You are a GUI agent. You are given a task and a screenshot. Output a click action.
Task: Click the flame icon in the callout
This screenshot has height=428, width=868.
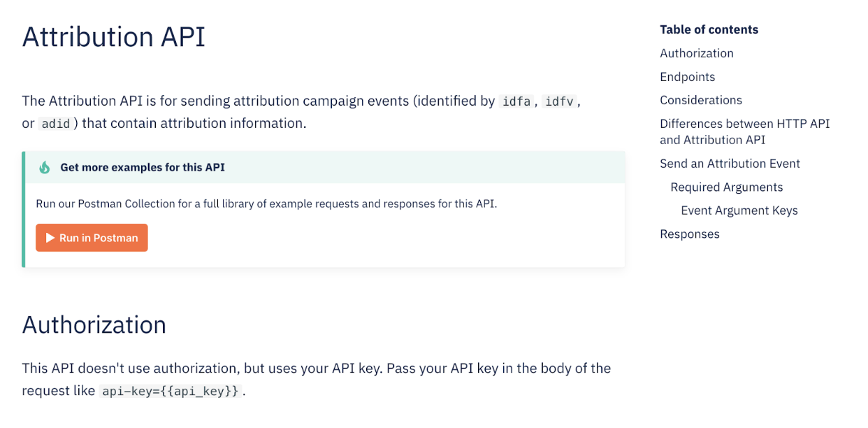click(x=45, y=167)
